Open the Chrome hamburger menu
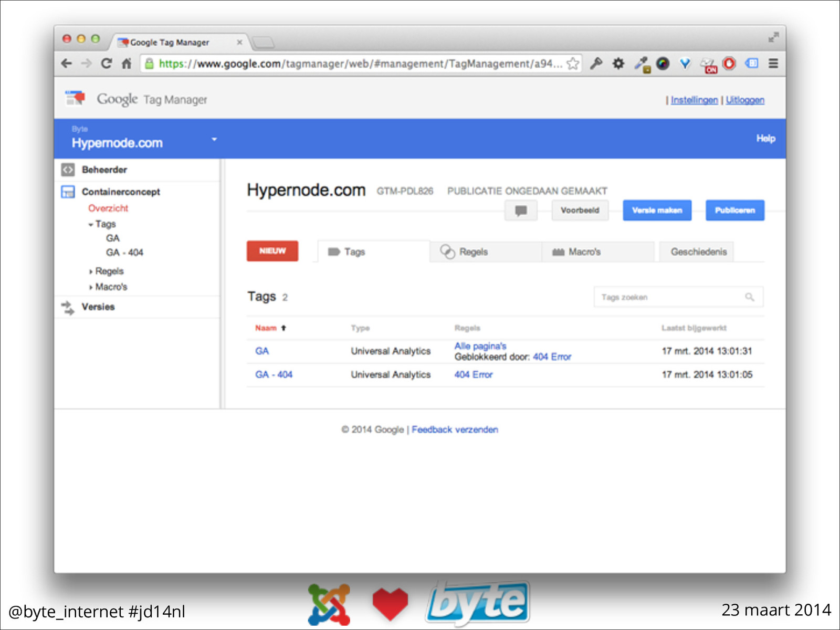Screen dimensions: 840x630 pyautogui.click(x=773, y=64)
